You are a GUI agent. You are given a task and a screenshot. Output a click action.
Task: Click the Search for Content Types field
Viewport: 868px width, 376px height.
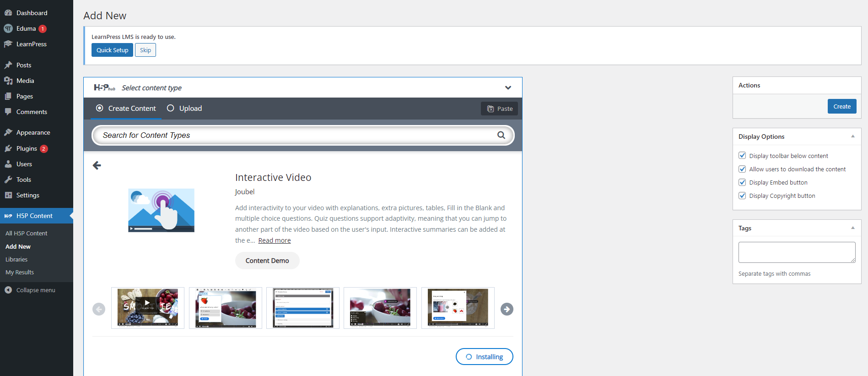303,135
